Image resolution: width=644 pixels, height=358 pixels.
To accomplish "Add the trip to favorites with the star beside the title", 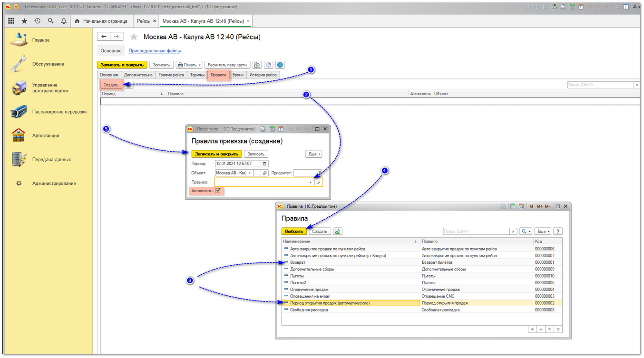I will 134,37.
